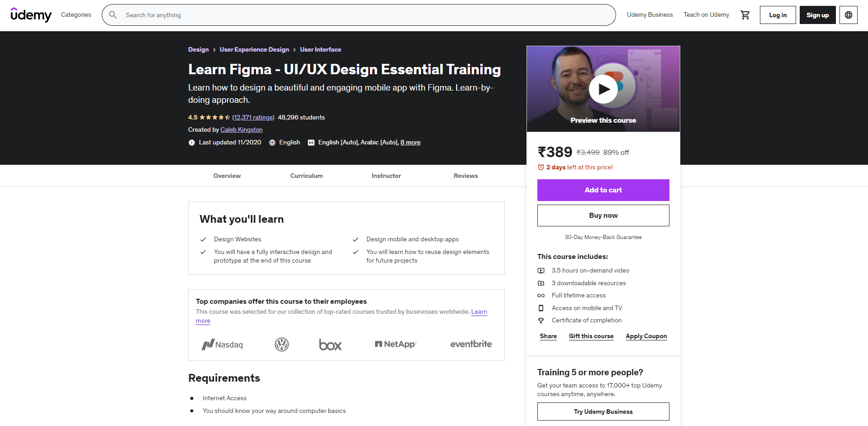
Task: Click the struck-through ₹3,499 original price
Action: tap(588, 153)
